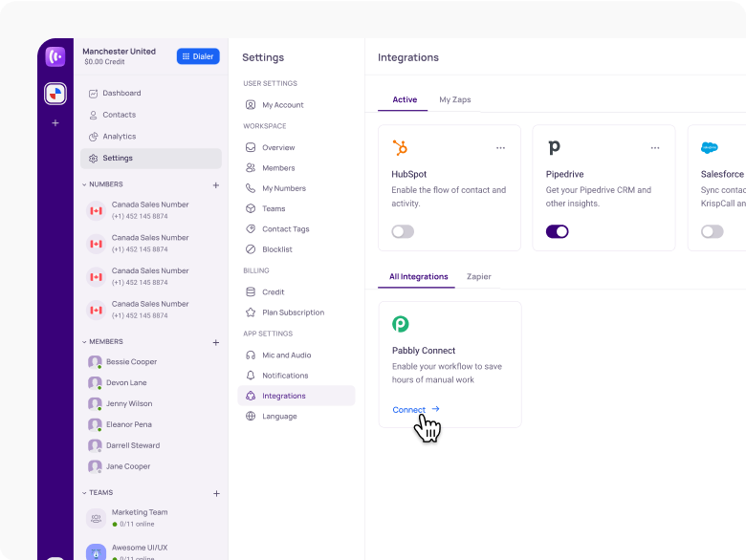This screenshot has width=746, height=560.
Task: Click the Plan Subscription star icon
Action: click(x=251, y=312)
